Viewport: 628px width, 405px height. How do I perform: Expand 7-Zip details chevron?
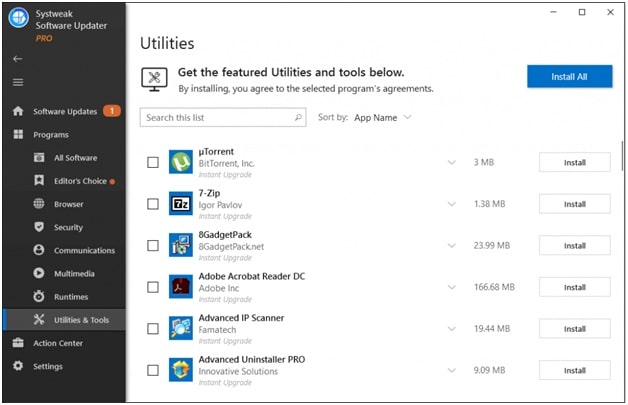(451, 204)
